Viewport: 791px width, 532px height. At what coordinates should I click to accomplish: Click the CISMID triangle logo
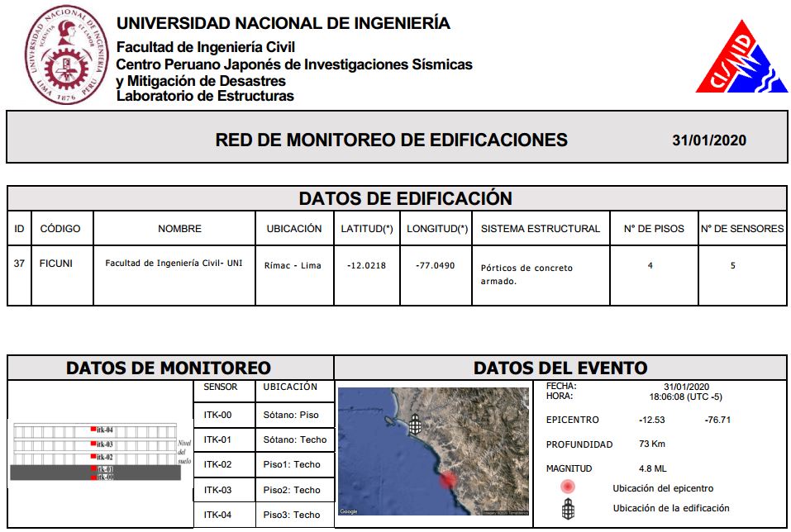[741, 56]
